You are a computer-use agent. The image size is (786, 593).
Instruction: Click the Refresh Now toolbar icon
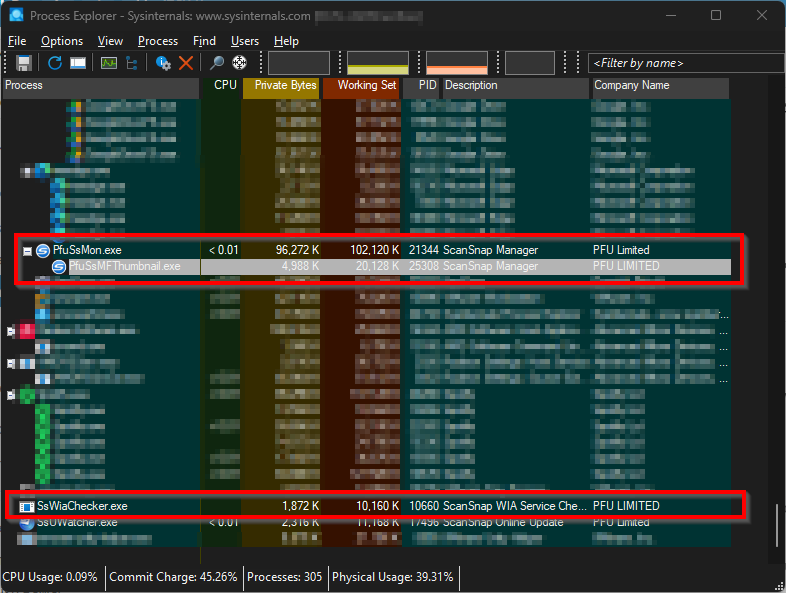[x=55, y=63]
